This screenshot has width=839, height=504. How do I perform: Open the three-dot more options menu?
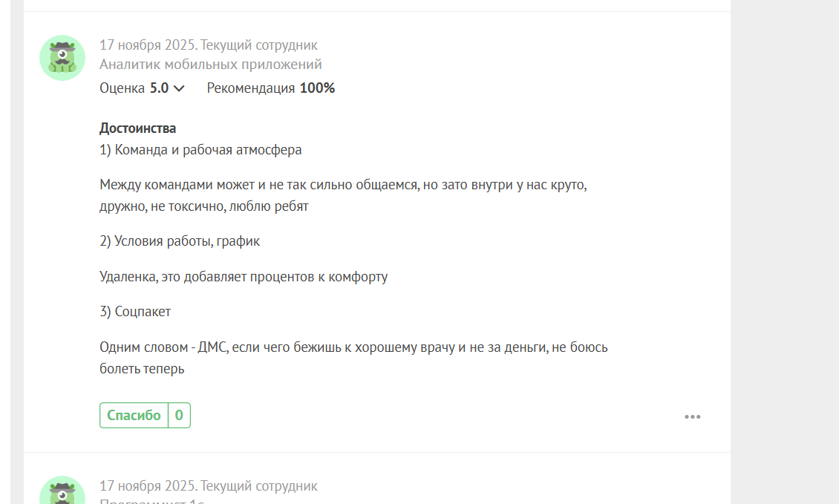[692, 416]
